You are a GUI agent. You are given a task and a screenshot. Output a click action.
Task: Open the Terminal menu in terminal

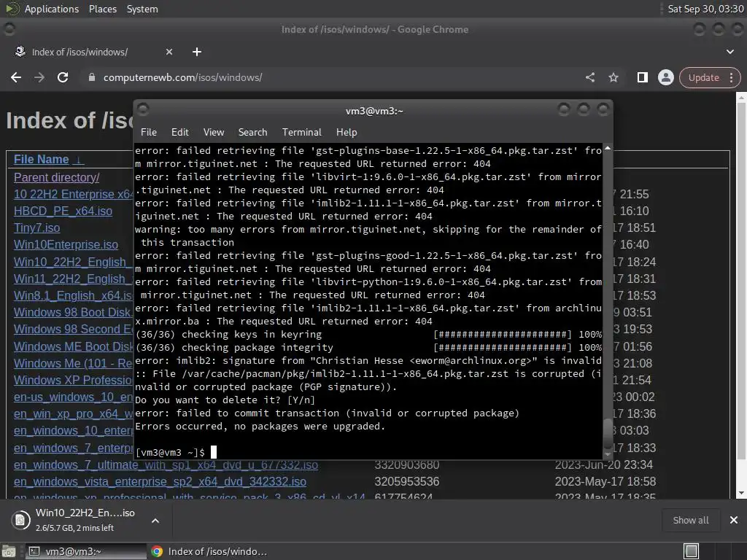[301, 133]
